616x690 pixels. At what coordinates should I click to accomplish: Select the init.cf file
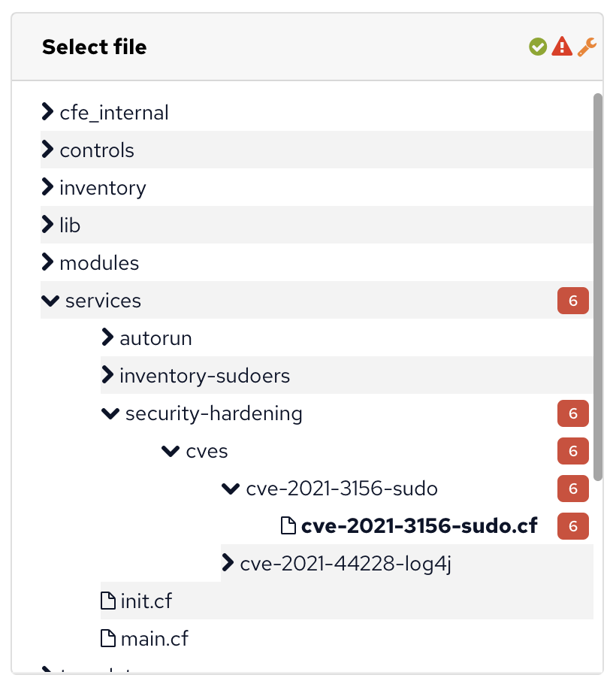point(146,601)
